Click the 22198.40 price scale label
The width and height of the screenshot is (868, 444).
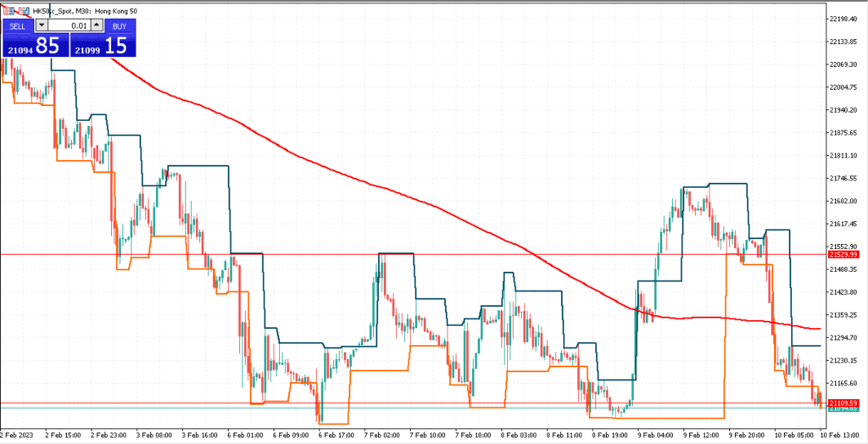click(843, 19)
